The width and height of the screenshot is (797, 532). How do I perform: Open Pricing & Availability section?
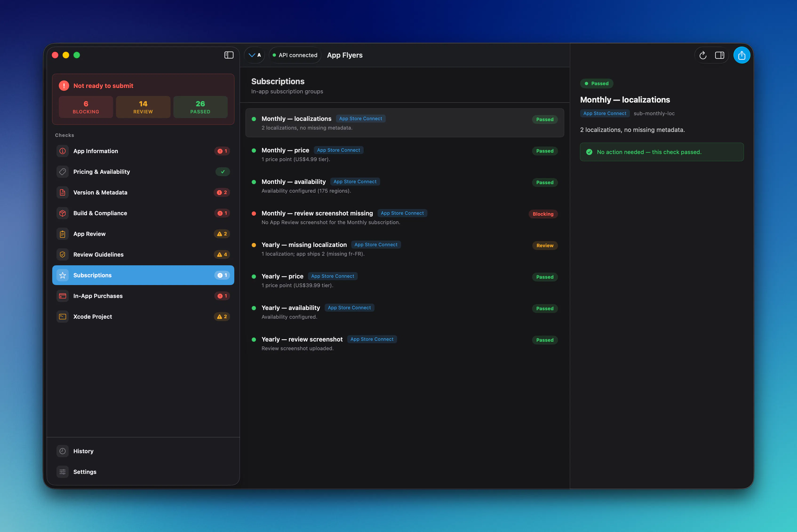coord(143,172)
